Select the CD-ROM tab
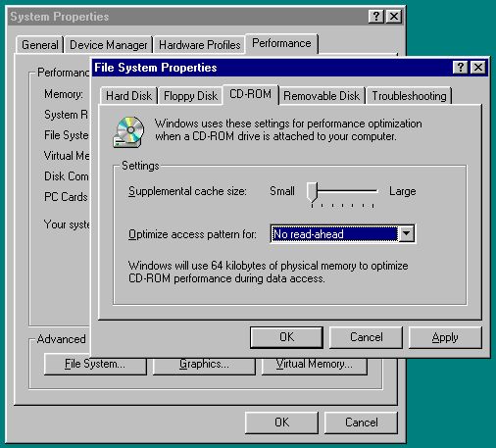Screen dimensions: 496x448 coord(251,94)
